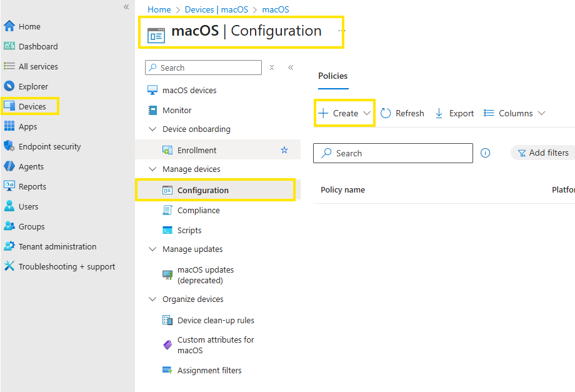Click the search info icon
This screenshot has height=392, width=575.
click(x=485, y=153)
